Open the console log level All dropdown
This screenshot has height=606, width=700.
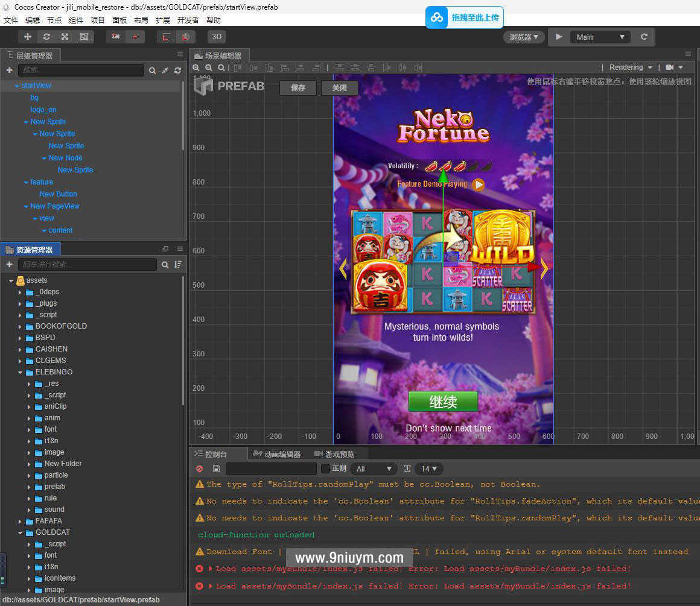(374, 469)
